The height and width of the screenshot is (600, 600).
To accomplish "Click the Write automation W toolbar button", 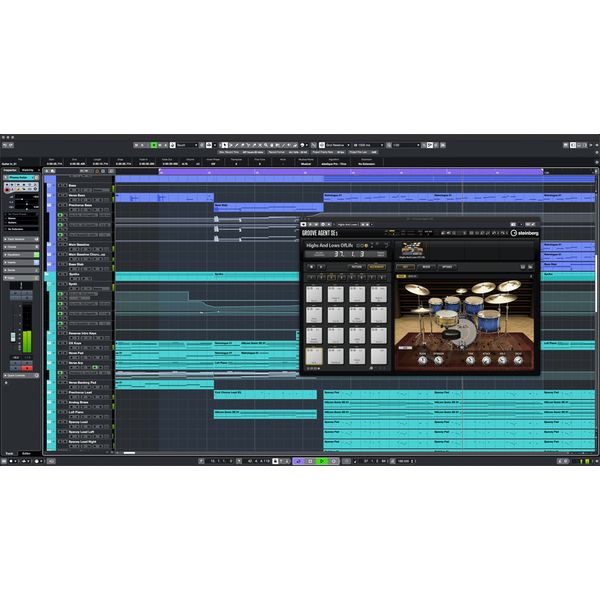I will [160, 145].
